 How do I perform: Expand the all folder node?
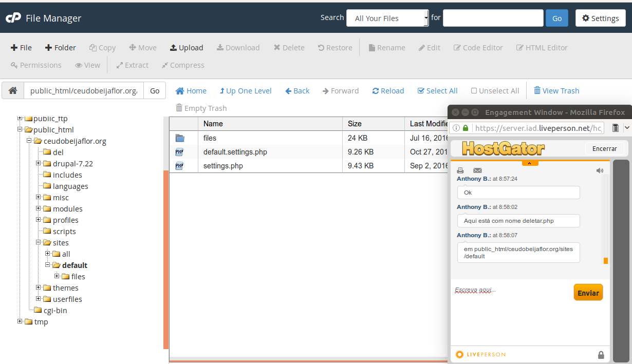48,254
